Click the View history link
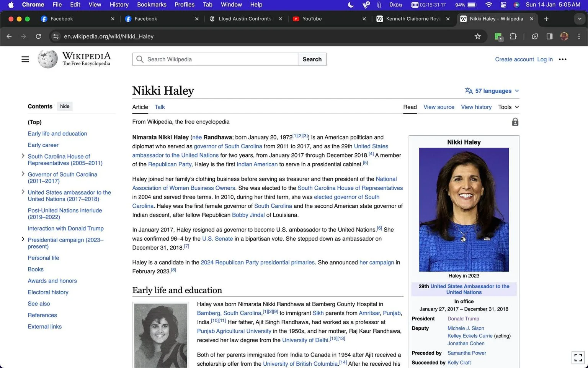This screenshot has height=368, width=588. [476, 107]
